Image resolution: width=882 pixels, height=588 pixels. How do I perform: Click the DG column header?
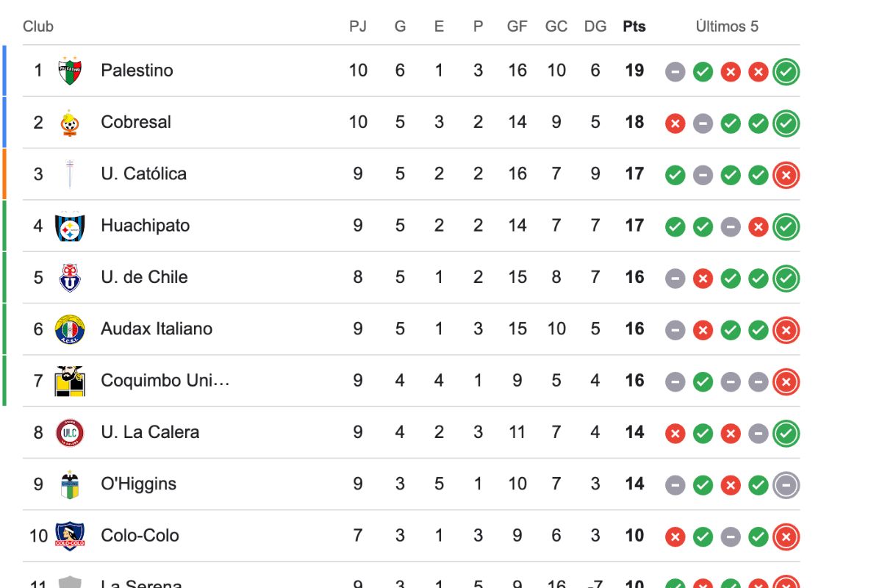pos(595,26)
